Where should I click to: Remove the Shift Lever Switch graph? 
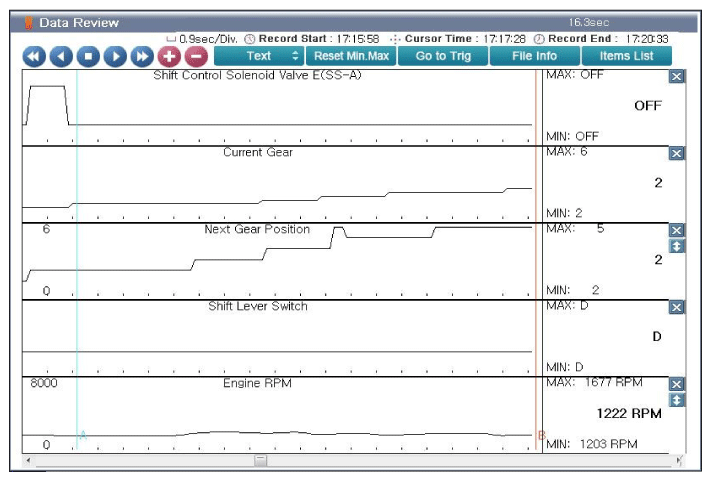(x=676, y=307)
